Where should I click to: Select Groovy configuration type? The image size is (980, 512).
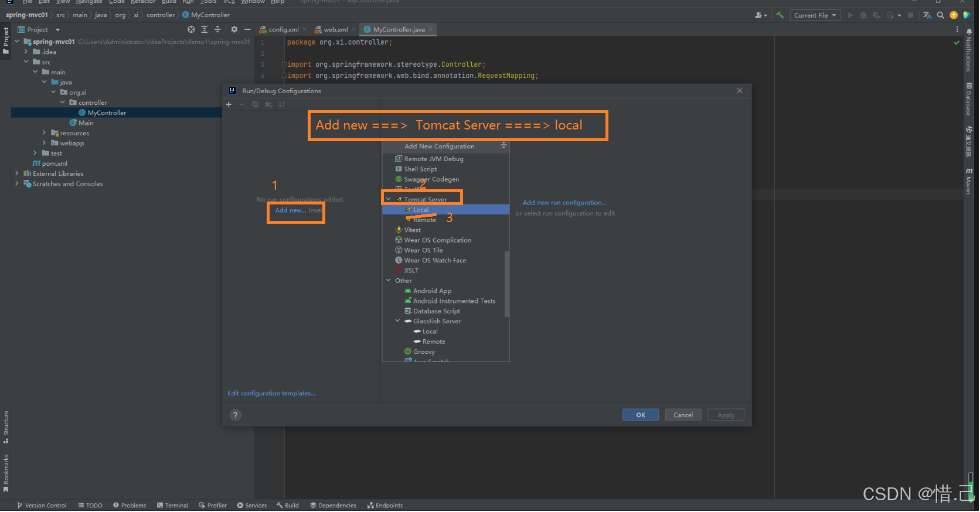point(424,352)
